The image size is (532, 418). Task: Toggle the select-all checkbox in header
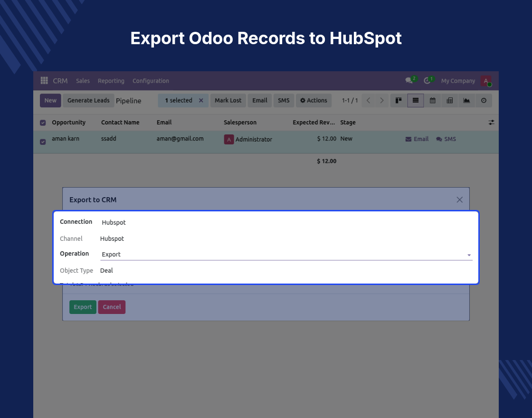click(43, 123)
